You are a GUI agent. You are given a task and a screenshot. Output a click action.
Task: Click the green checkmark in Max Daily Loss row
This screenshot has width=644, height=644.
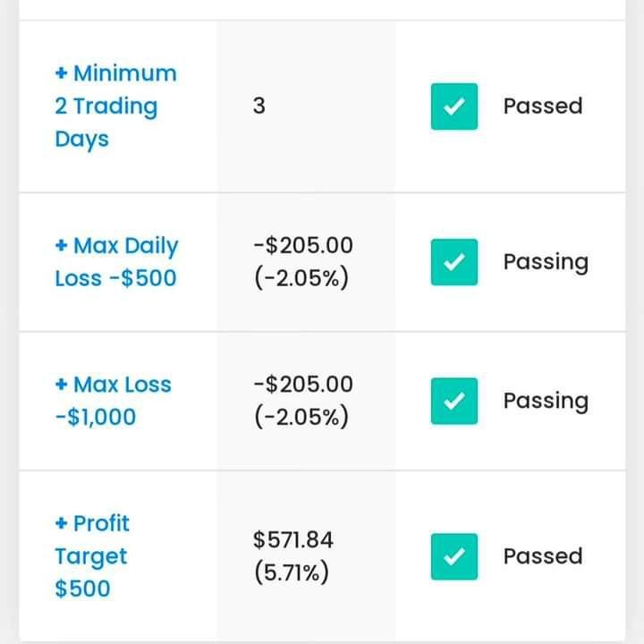coord(454,262)
